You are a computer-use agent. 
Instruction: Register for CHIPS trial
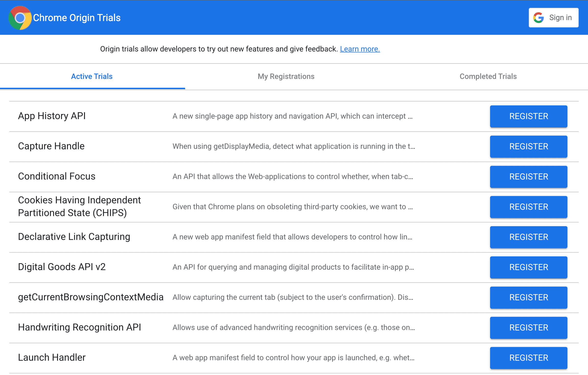point(528,207)
